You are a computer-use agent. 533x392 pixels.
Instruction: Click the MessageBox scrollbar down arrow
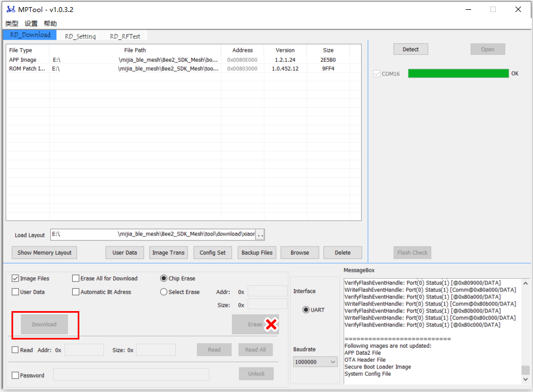(525, 379)
